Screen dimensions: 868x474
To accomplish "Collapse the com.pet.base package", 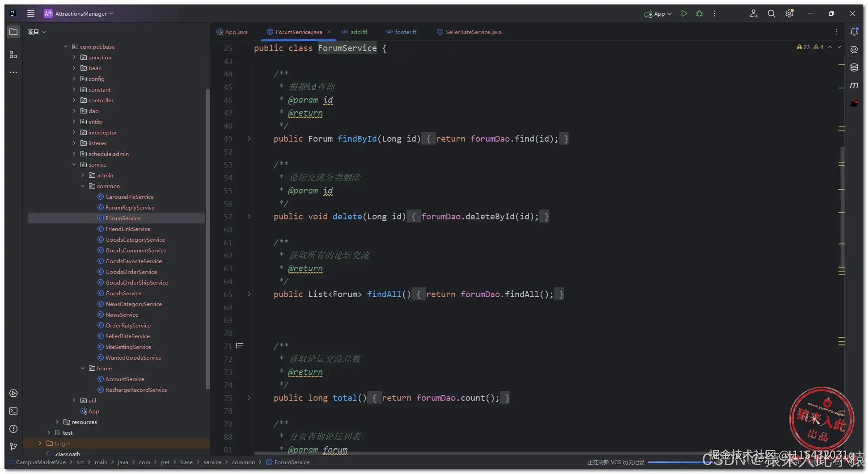I will (66, 46).
